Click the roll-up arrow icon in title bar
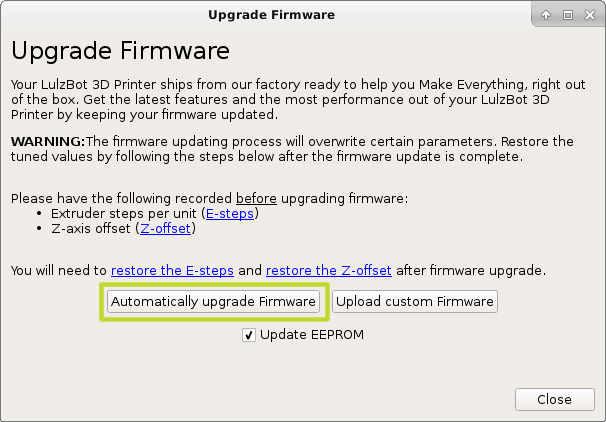The image size is (606, 422). (x=546, y=15)
